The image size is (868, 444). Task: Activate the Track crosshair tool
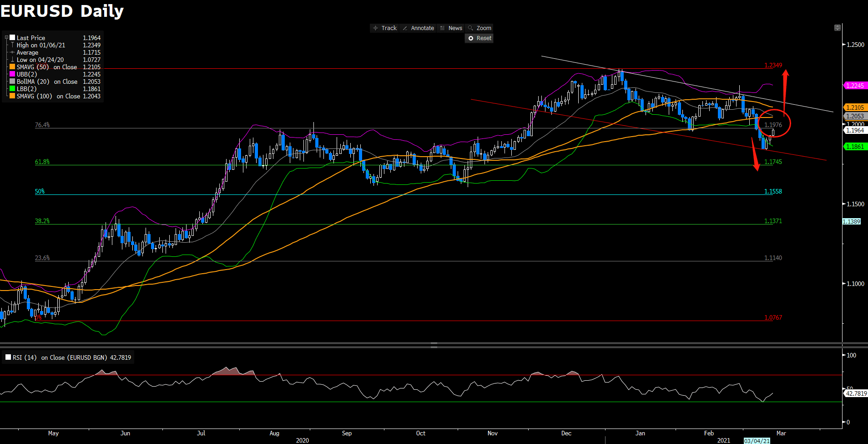385,28
